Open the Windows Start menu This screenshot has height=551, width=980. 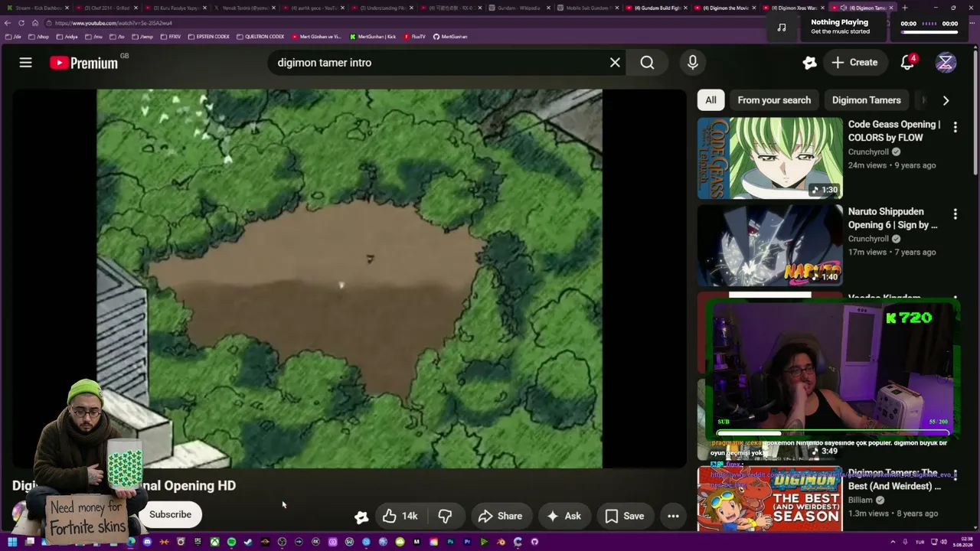[11, 542]
